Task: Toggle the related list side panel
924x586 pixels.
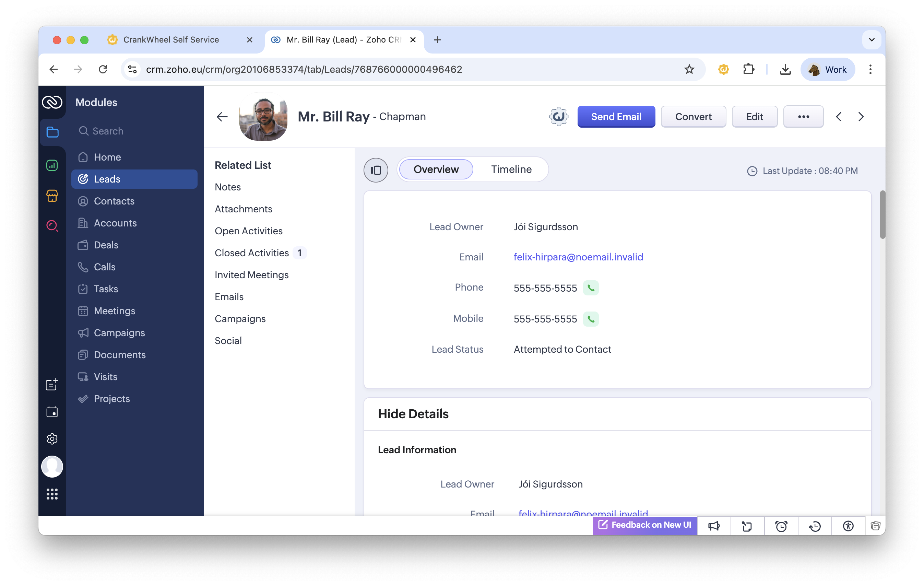Action: click(x=376, y=170)
